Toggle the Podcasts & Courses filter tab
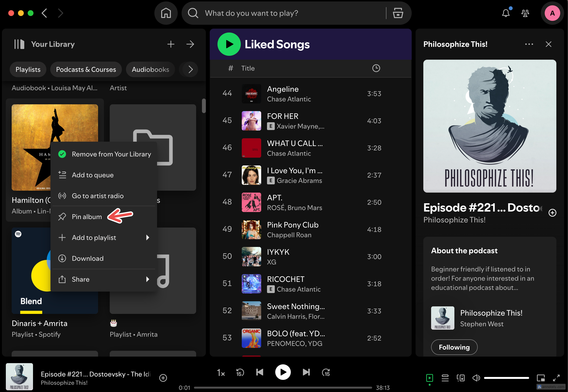568x392 pixels. point(86,69)
